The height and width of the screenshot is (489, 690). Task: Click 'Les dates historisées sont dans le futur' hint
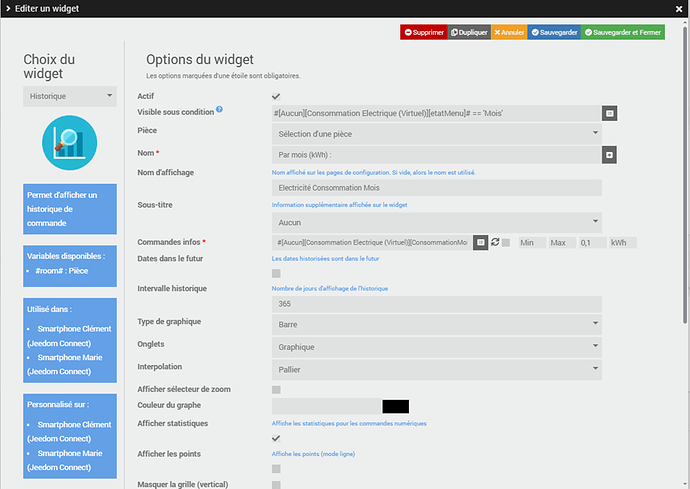(325, 258)
